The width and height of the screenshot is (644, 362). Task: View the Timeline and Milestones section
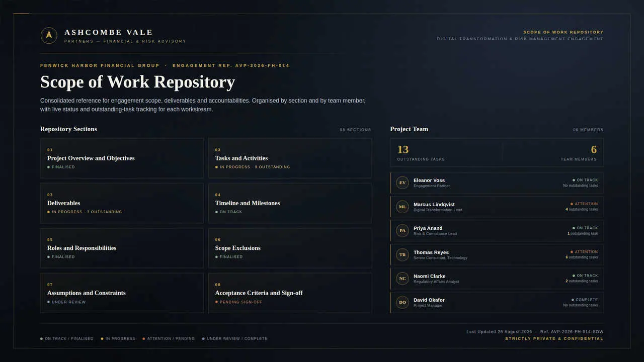290,203
